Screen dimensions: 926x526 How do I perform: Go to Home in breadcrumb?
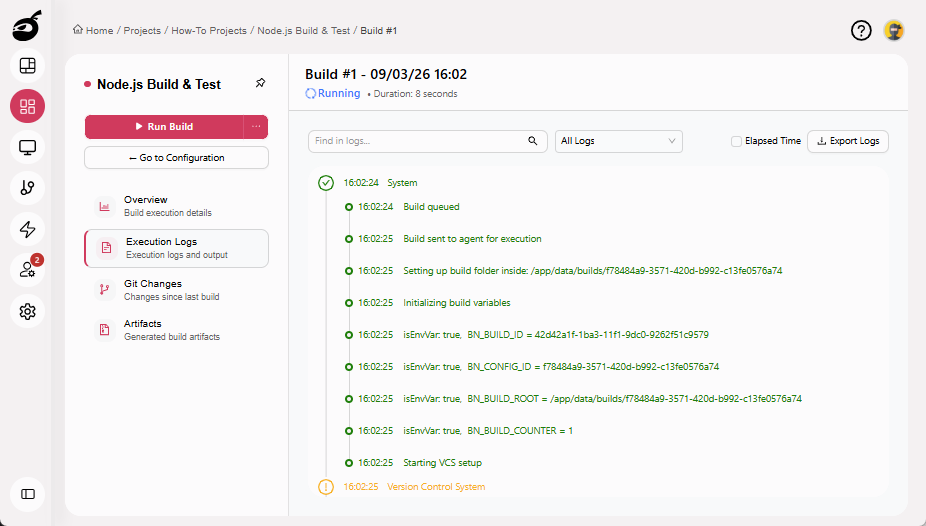click(99, 31)
